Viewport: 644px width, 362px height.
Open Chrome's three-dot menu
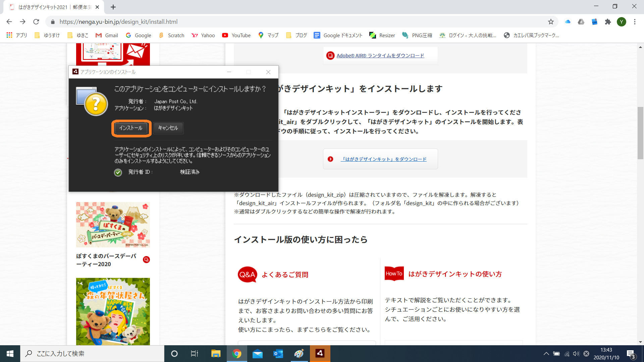pos(635,22)
